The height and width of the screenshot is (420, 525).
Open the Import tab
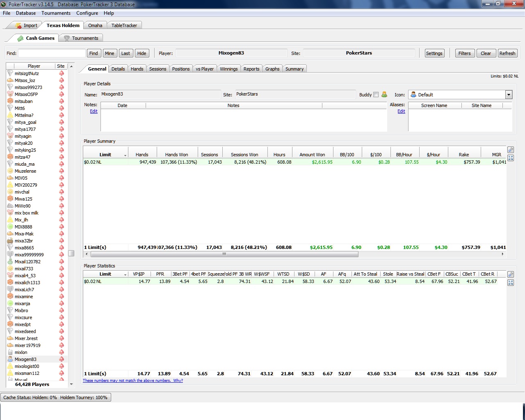(26, 25)
